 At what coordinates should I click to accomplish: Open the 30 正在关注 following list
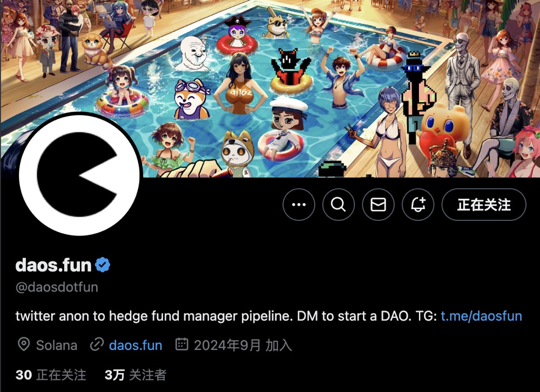click(51, 375)
